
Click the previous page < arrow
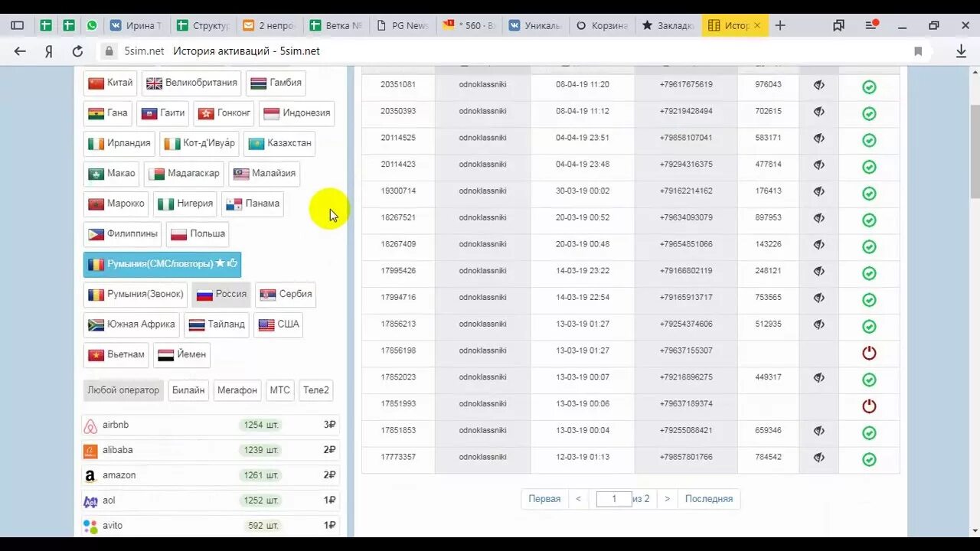click(578, 499)
